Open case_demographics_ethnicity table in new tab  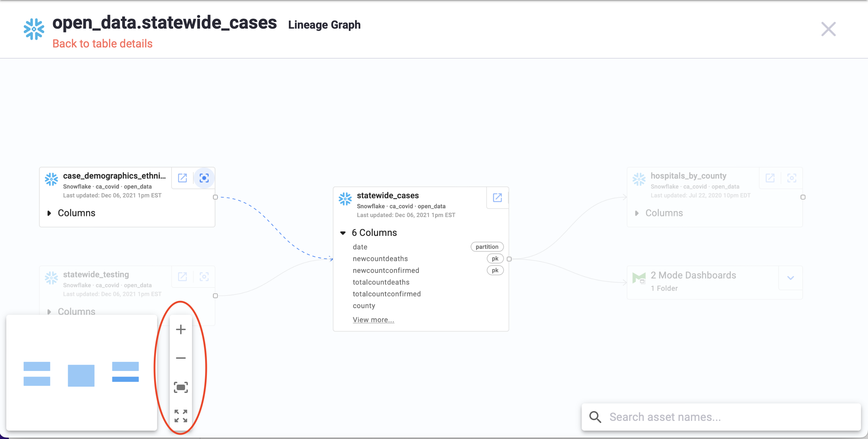(x=183, y=178)
